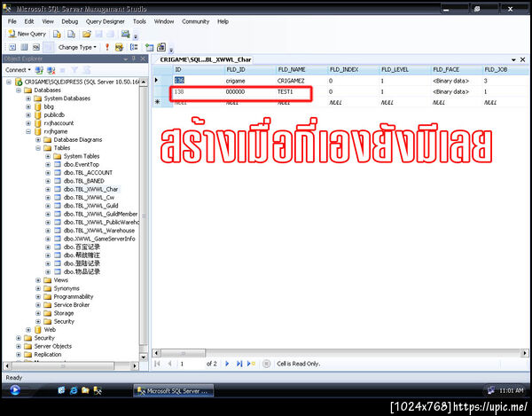This screenshot has width=532, height=416.
Task: Click the Disconnect icon in Object Explorer
Action: tap(51, 70)
